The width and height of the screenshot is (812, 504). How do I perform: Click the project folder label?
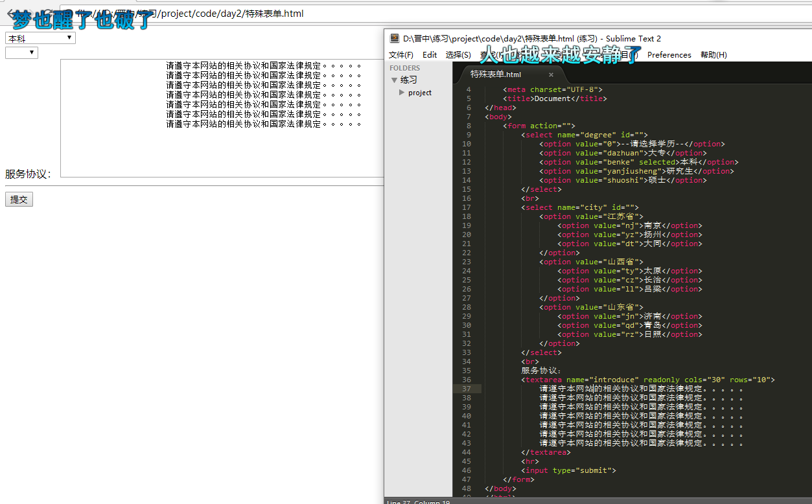[420, 93]
